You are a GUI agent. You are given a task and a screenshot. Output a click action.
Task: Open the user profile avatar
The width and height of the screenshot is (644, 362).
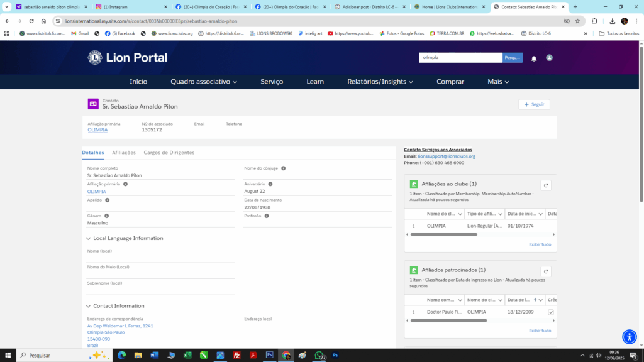point(549,58)
